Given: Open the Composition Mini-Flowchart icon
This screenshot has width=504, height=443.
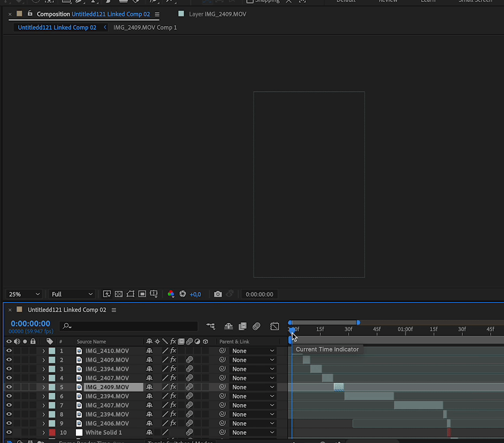Looking at the screenshot, I should pyautogui.click(x=211, y=326).
